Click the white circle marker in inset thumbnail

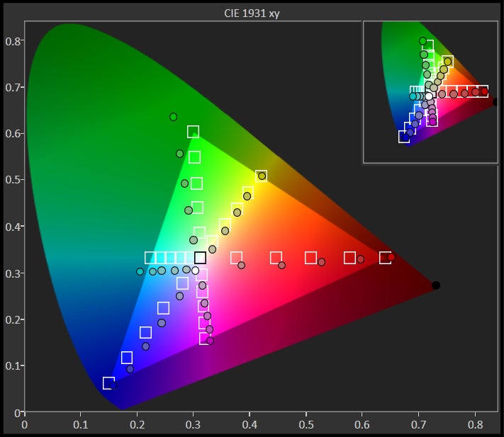pyautogui.click(x=429, y=96)
